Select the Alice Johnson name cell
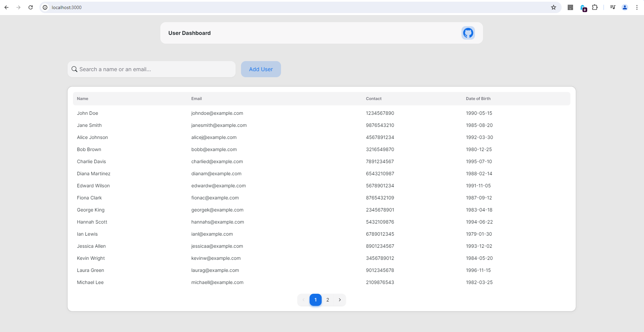The height and width of the screenshot is (332, 644). point(92,137)
